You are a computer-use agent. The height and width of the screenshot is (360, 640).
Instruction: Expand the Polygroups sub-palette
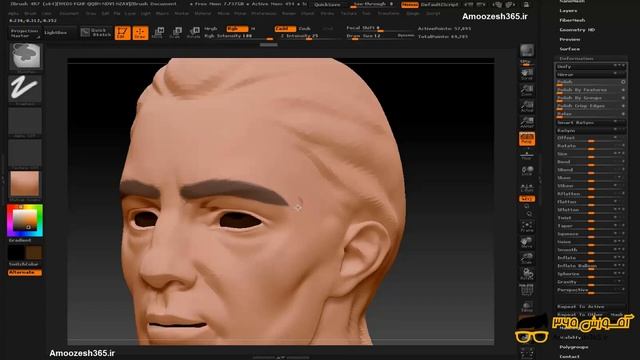click(574, 347)
